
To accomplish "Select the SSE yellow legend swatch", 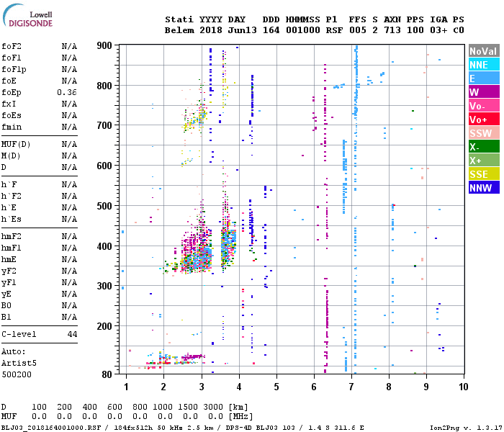I will [484, 174].
